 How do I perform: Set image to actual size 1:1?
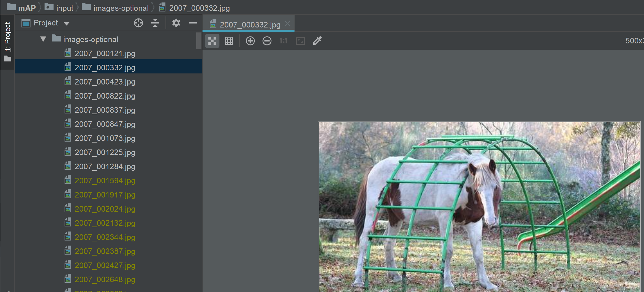point(283,41)
